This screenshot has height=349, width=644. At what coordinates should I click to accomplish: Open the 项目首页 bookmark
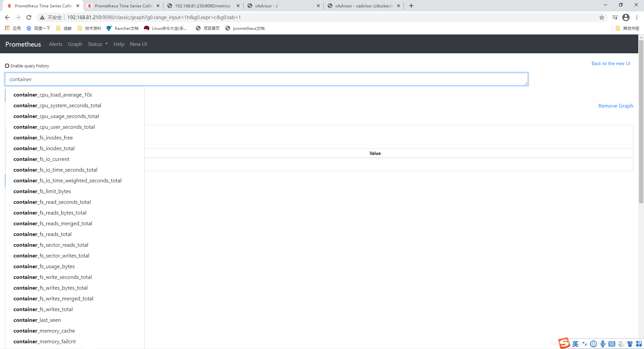pos(208,28)
